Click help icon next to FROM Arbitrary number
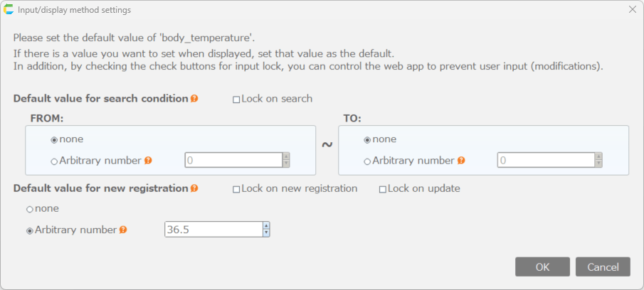 pyautogui.click(x=148, y=161)
